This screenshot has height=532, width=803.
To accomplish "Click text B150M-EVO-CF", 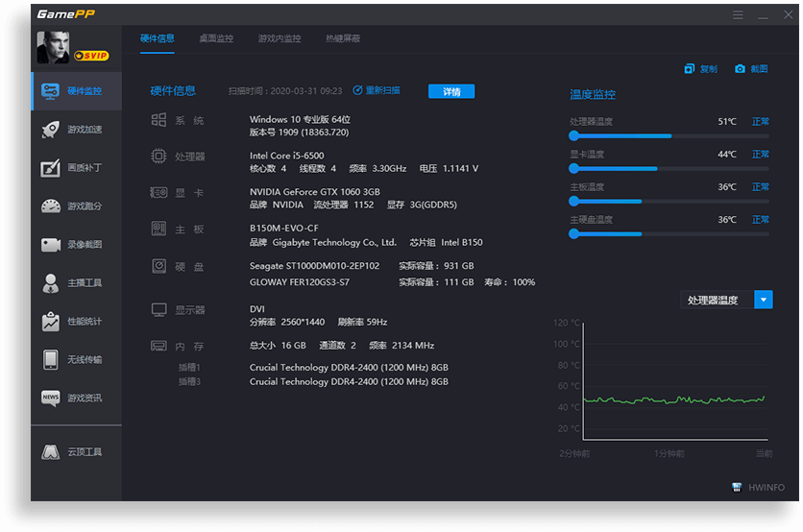I will pos(283,228).
